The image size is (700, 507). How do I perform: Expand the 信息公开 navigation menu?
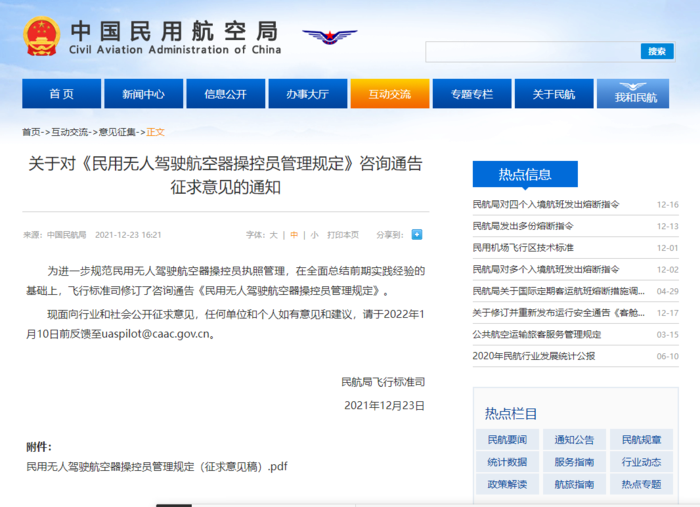(225, 94)
